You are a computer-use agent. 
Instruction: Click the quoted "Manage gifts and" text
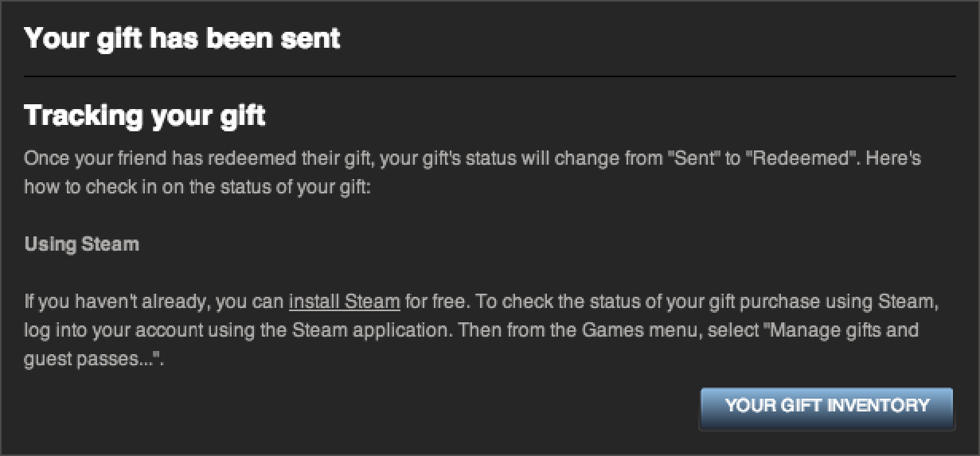coord(841,329)
